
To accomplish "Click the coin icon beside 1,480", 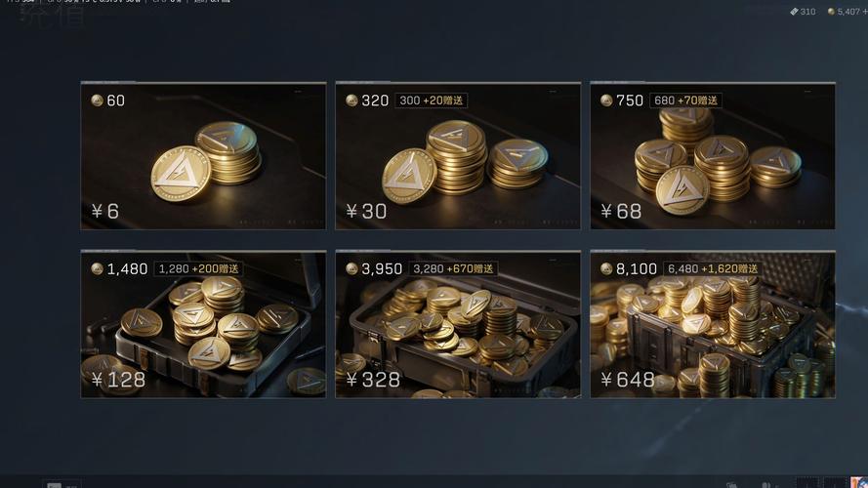I will point(97,269).
